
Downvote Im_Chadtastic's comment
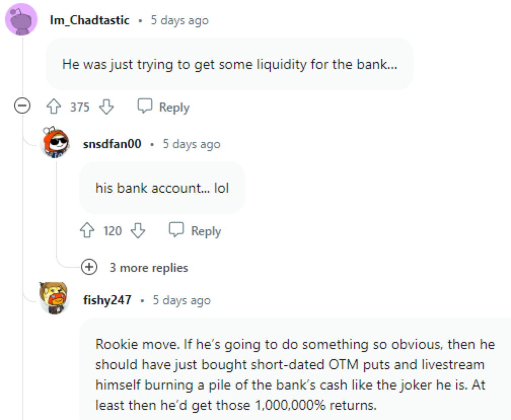pyautogui.click(x=106, y=107)
